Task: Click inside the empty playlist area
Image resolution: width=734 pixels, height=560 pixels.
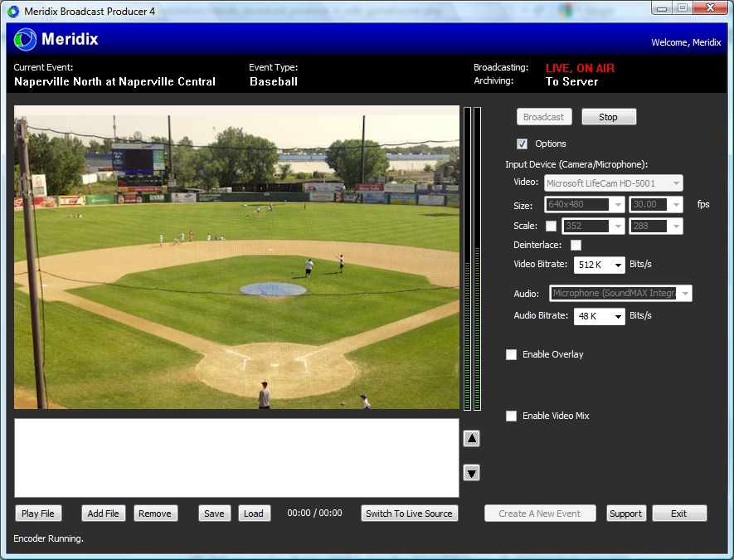Action: [x=236, y=458]
